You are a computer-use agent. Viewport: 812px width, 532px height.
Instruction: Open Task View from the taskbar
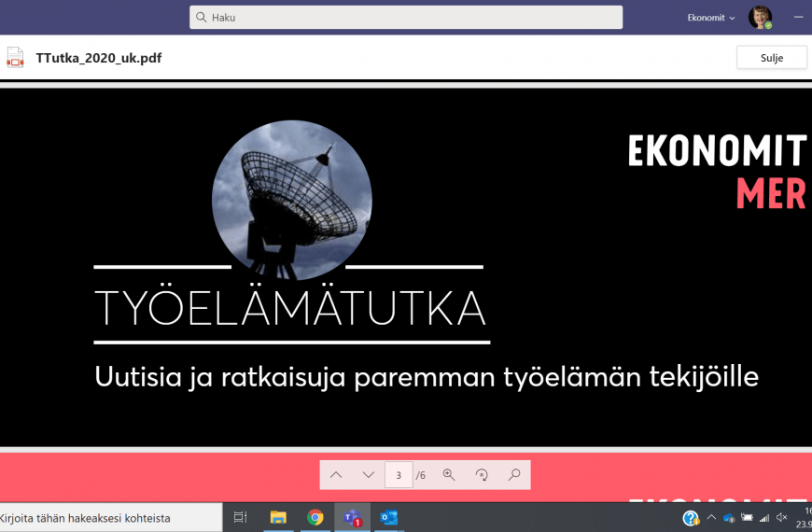[240, 517]
